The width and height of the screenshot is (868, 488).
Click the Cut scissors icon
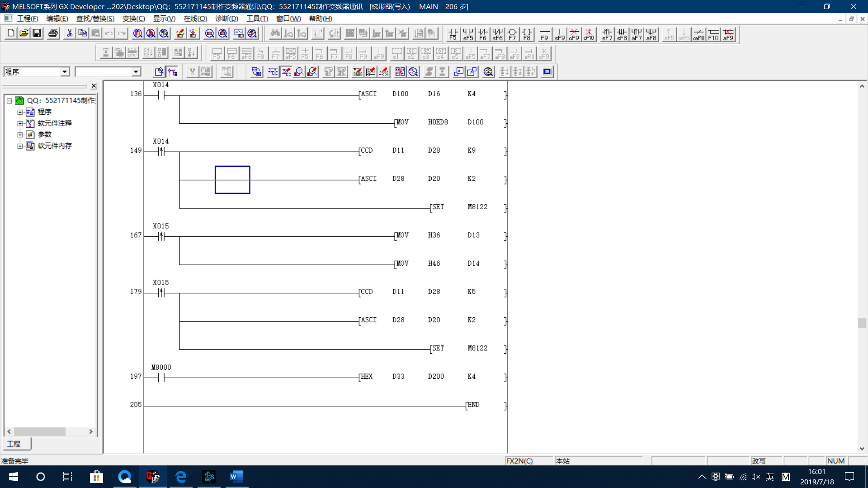coord(69,33)
